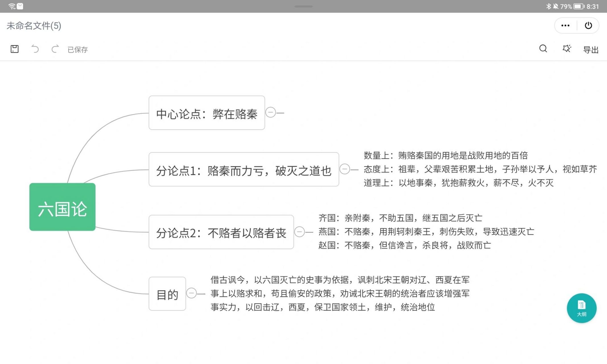Tap the Bluetooth icon in the status bar

548,6
